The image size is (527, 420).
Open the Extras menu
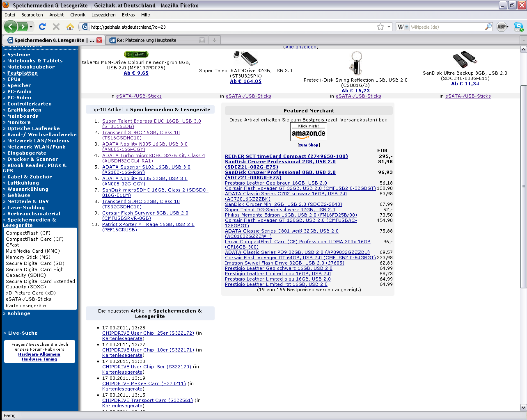(128, 15)
